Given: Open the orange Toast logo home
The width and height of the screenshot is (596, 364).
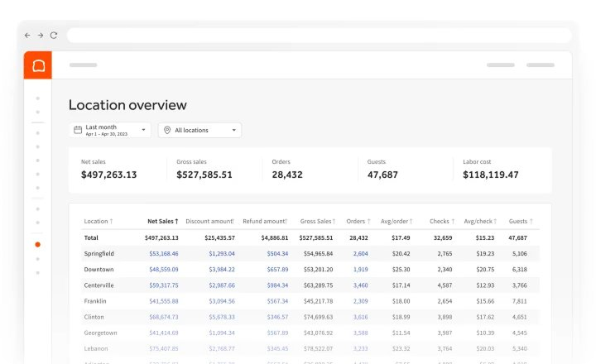Looking at the screenshot, I should click(x=38, y=65).
